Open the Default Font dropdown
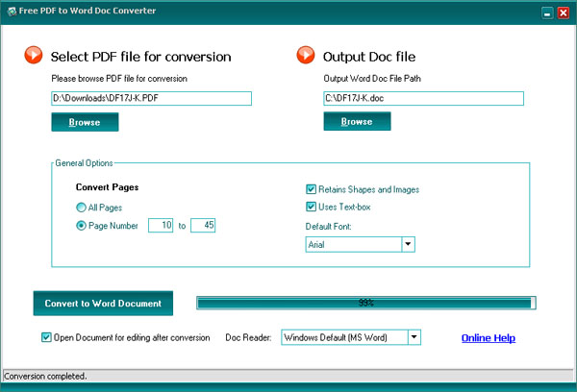The image size is (577, 392). coord(408,245)
